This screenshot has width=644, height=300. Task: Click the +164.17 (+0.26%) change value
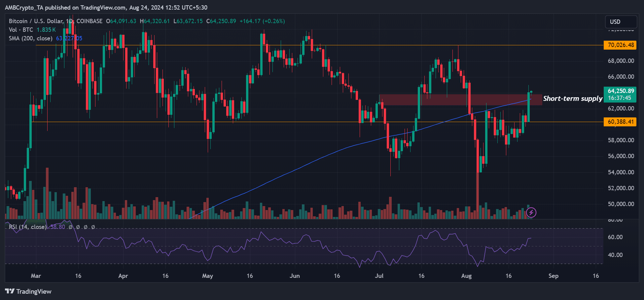pos(262,21)
